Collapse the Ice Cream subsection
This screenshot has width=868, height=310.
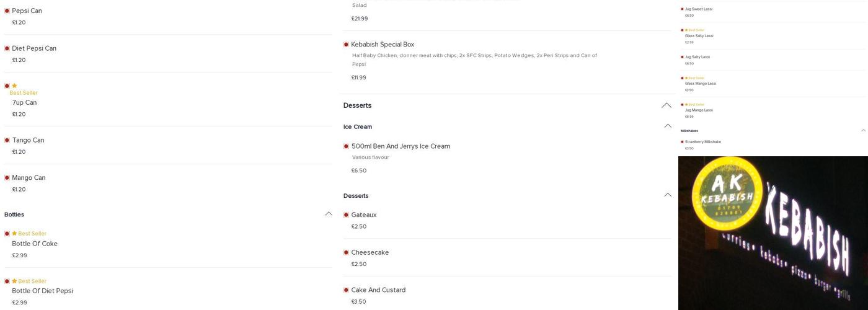(x=667, y=126)
